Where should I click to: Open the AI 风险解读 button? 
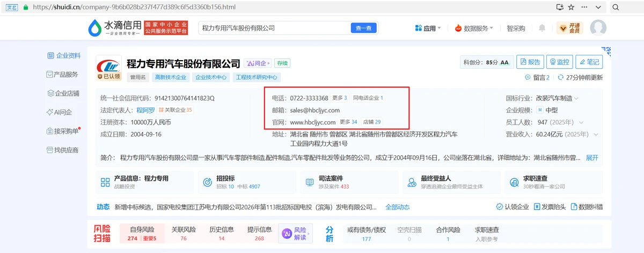295,234
